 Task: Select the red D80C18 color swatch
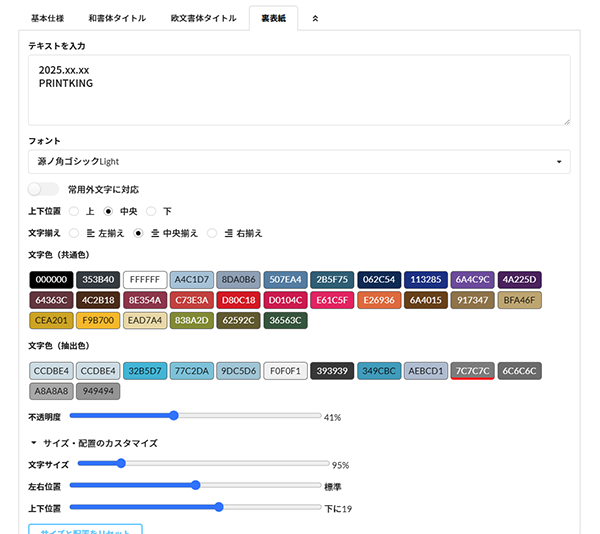click(238, 300)
